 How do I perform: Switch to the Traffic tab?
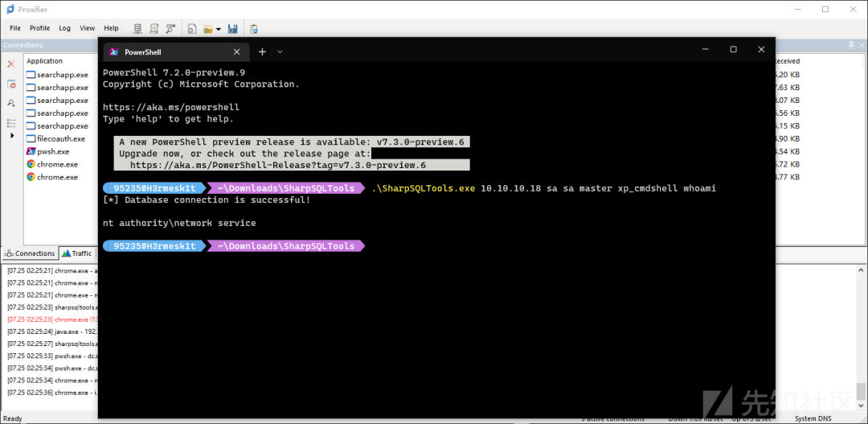[76, 253]
